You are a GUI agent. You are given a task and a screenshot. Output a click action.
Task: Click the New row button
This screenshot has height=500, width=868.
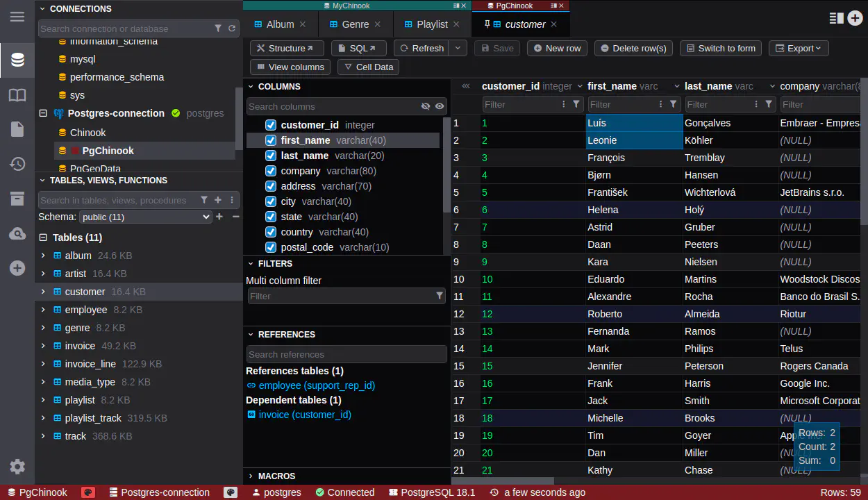click(557, 48)
